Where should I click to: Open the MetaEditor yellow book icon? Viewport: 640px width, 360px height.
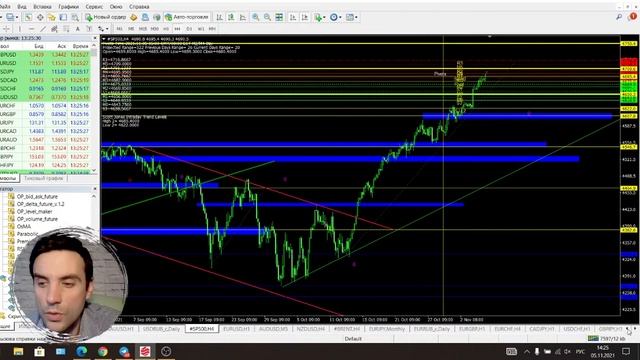(x=133, y=17)
